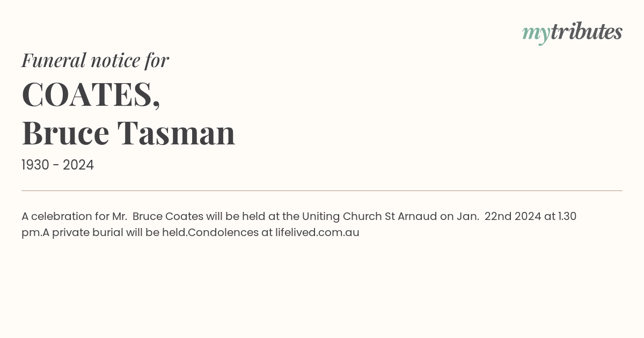Click the time "1.30" in the notice

[x=567, y=216]
